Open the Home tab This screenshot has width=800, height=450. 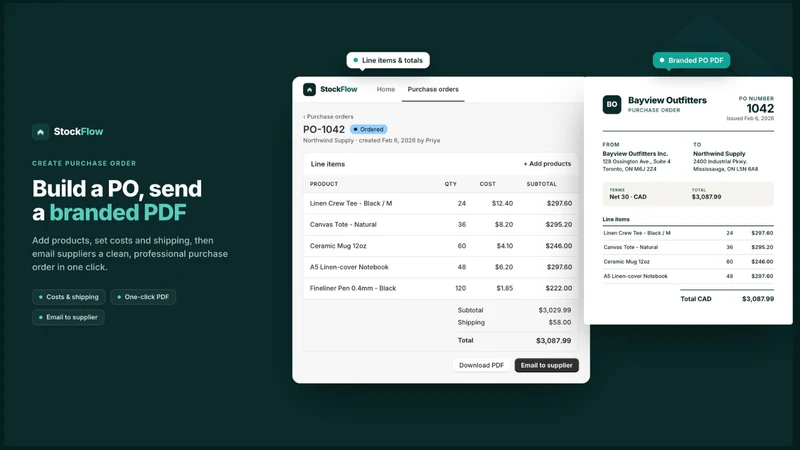coord(386,89)
